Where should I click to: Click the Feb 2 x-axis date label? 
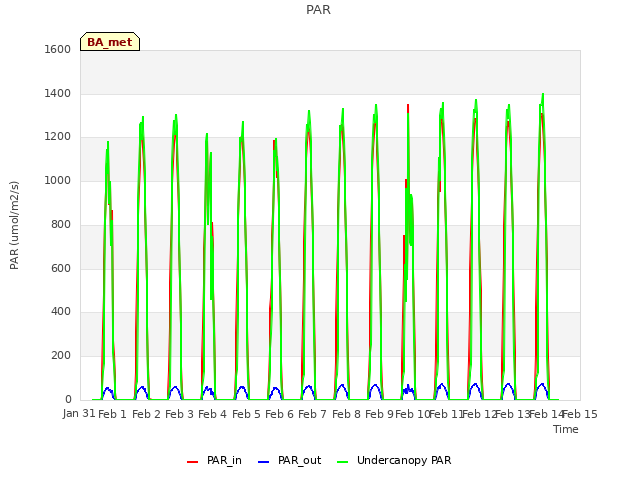point(146,414)
